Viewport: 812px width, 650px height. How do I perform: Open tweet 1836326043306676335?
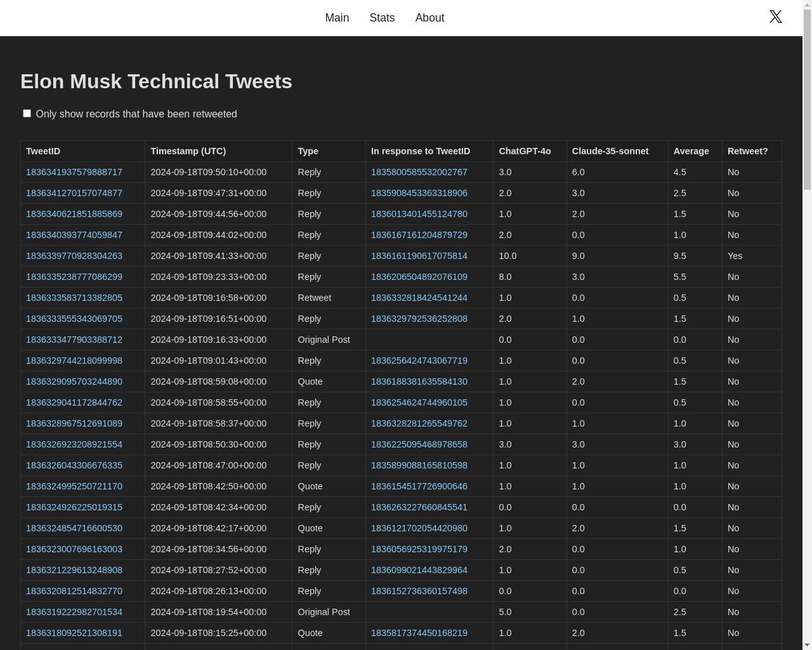pyautogui.click(x=74, y=465)
